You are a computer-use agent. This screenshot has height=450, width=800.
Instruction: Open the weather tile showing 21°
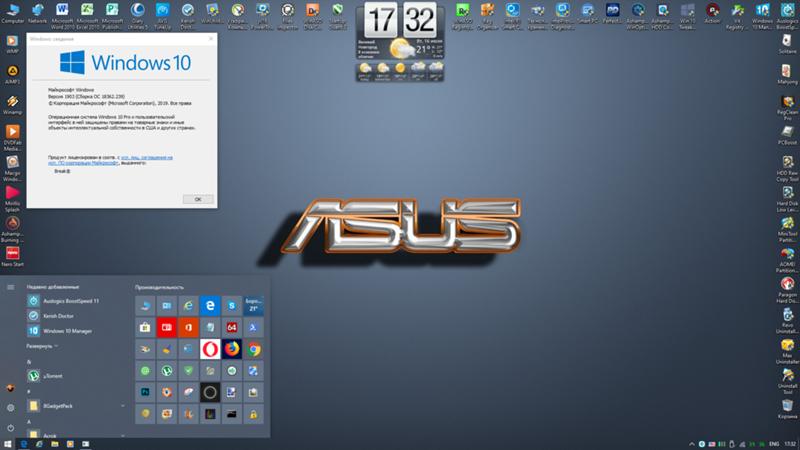(254, 306)
